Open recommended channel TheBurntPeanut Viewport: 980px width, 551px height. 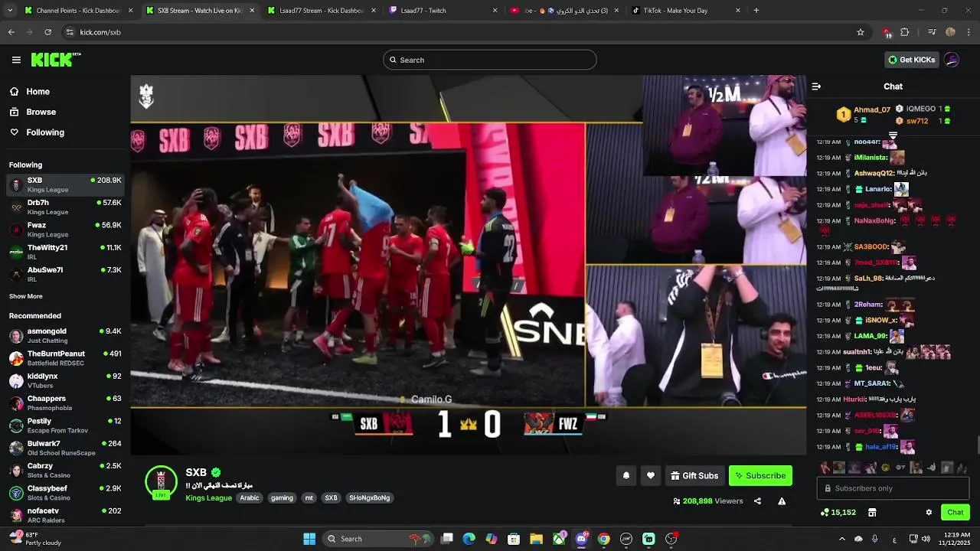click(x=65, y=357)
